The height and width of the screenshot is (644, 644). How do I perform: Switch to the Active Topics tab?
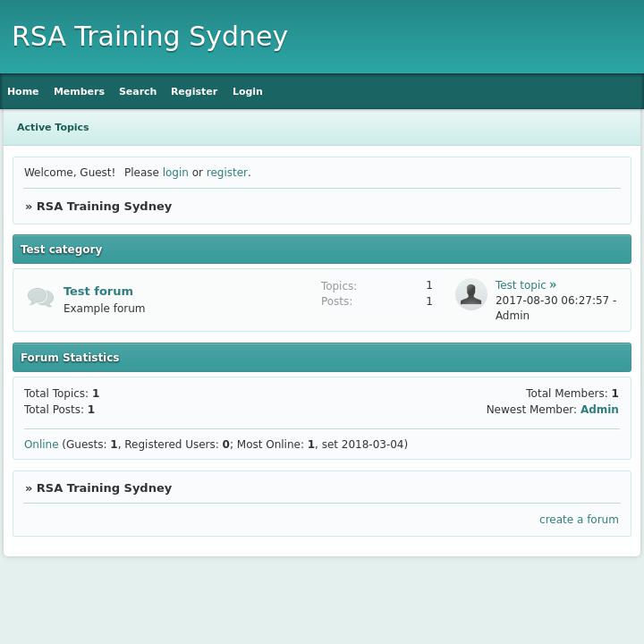point(53,127)
